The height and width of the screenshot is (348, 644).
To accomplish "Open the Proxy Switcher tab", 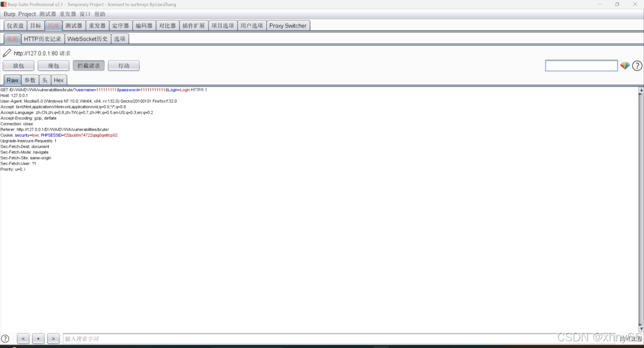I will [288, 26].
